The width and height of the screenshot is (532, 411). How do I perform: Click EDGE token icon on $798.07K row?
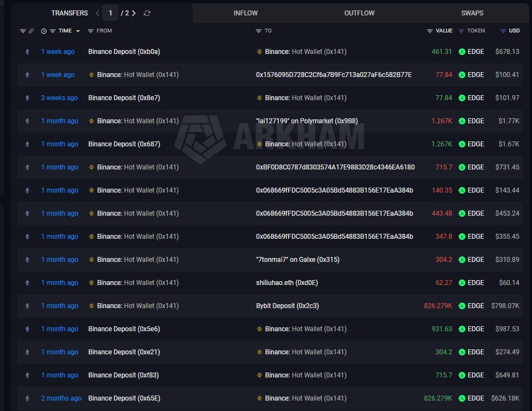[462, 306]
